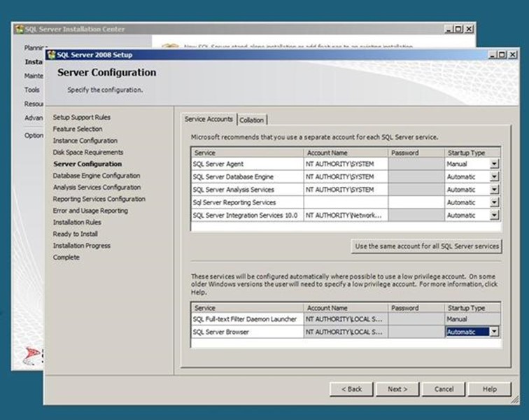The height and width of the screenshot is (420, 529).
Task: Minimize the SQL Server 2008 Setup window
Action: point(493,55)
